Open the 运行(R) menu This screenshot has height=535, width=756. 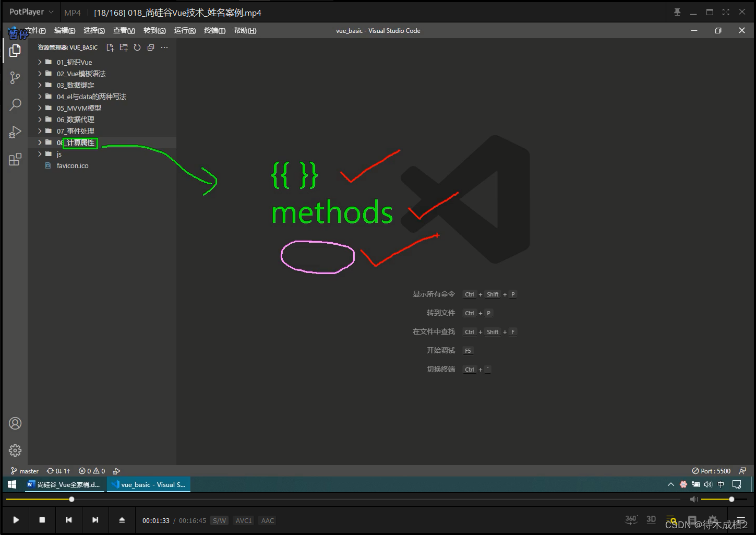[185, 31]
